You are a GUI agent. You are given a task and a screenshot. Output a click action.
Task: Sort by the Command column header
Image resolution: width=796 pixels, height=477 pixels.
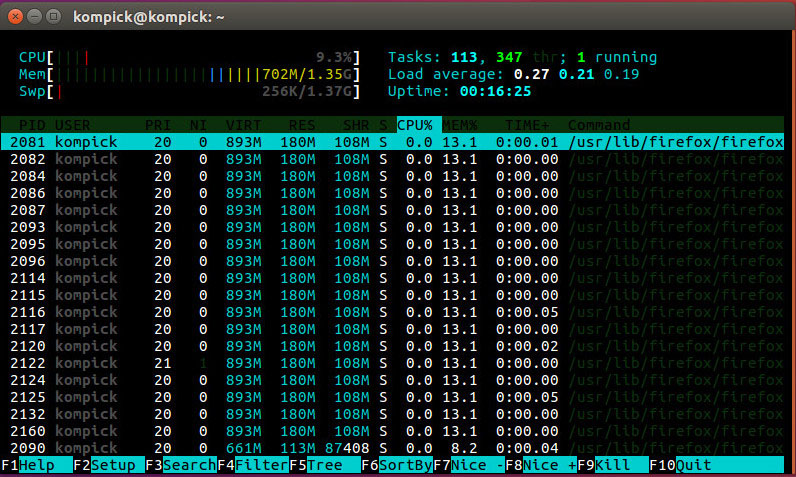(599, 125)
